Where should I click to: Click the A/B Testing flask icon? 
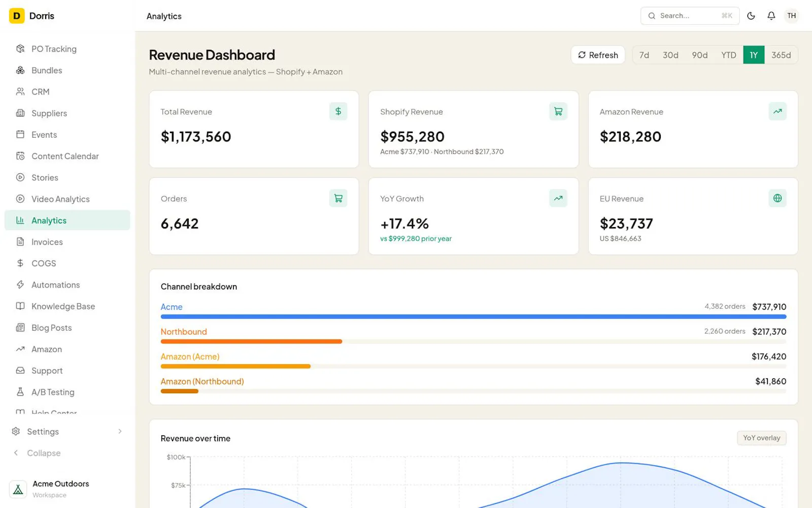pos(20,392)
